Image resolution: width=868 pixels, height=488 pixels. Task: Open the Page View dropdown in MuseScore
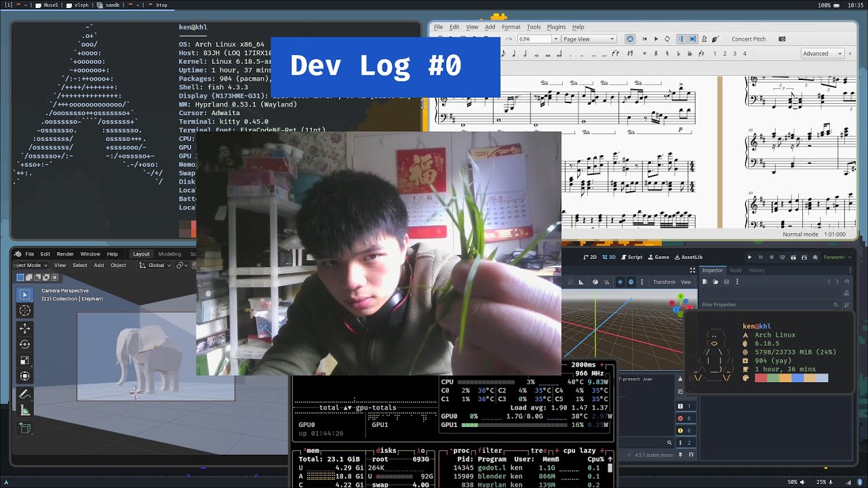589,39
